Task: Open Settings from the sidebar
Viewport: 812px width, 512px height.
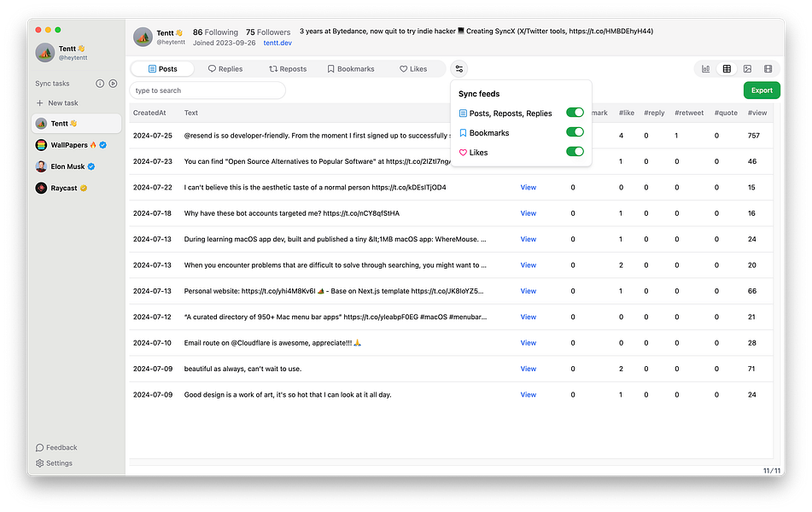Action: (54, 463)
